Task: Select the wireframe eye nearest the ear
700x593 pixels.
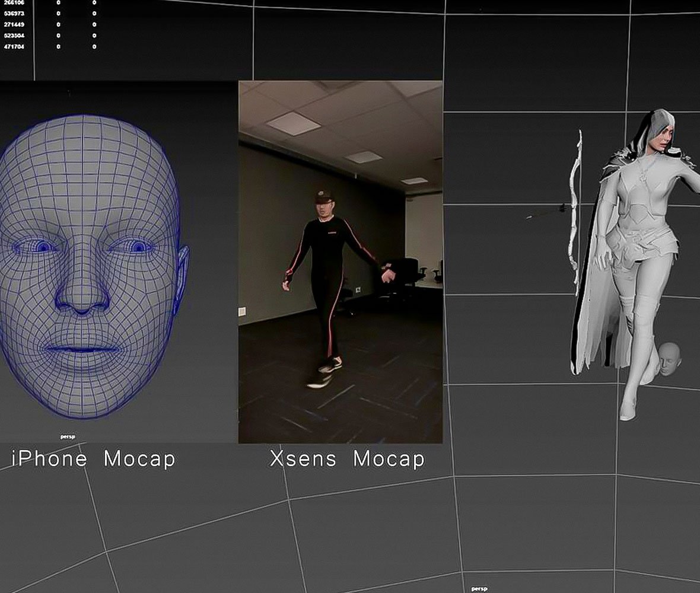Action: 136,246
